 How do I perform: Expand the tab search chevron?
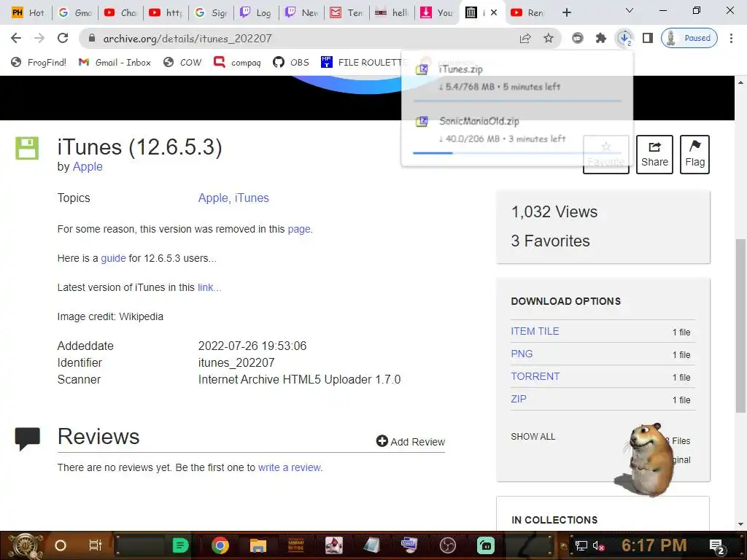click(630, 10)
